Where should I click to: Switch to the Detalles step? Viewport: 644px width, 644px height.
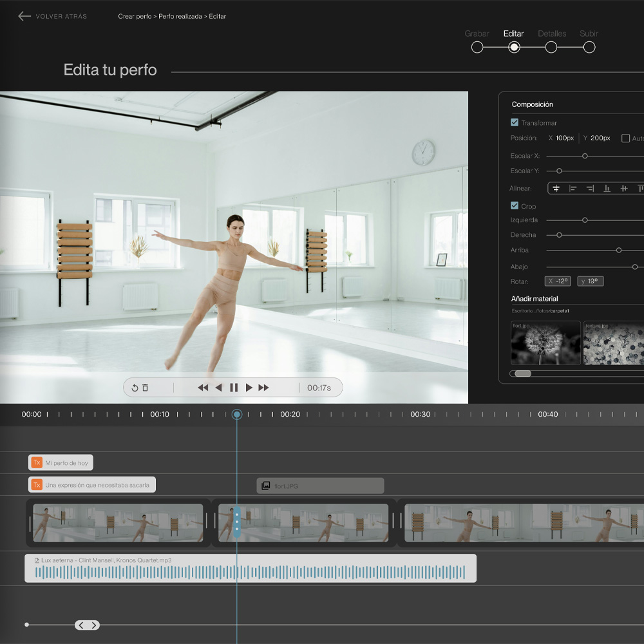coord(552,33)
